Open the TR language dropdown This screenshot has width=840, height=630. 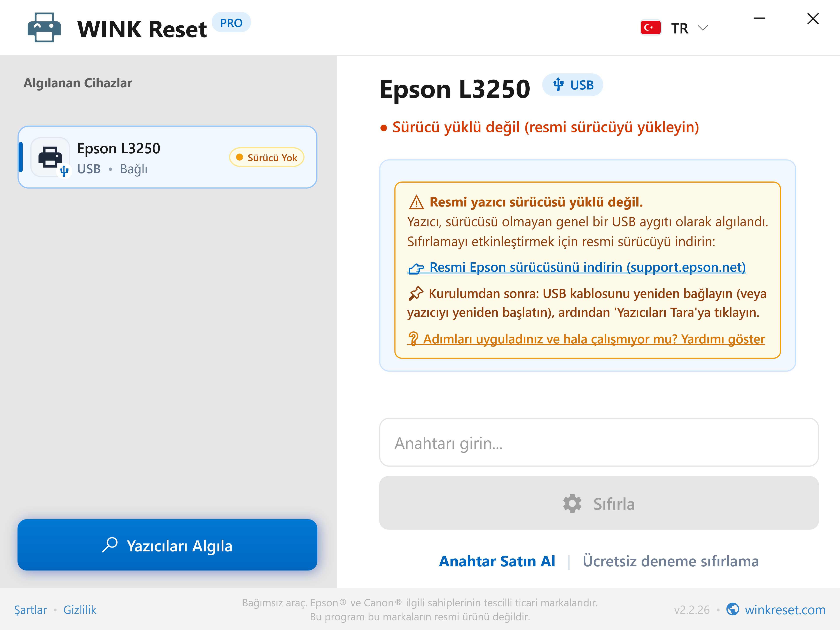coord(674,28)
